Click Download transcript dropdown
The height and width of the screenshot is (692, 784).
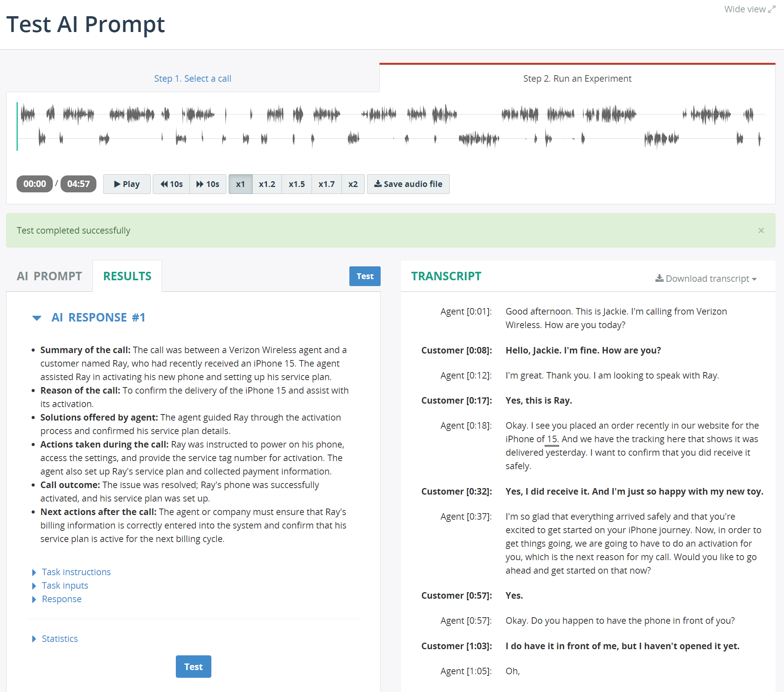706,279
